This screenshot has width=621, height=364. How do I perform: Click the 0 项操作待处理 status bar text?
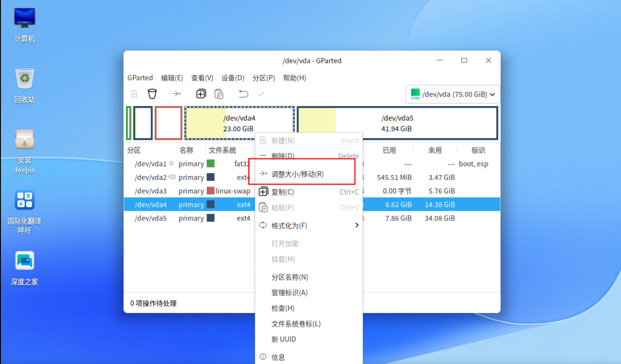pos(154,303)
